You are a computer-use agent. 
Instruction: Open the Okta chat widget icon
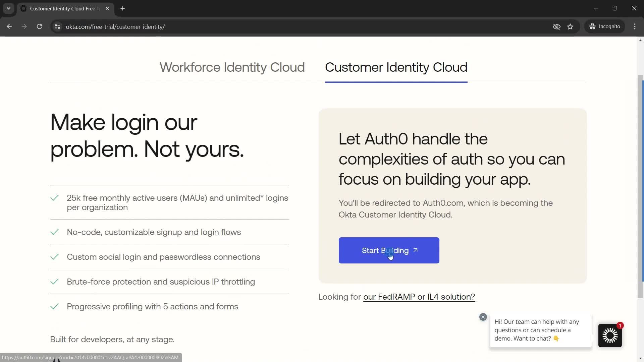610,335
